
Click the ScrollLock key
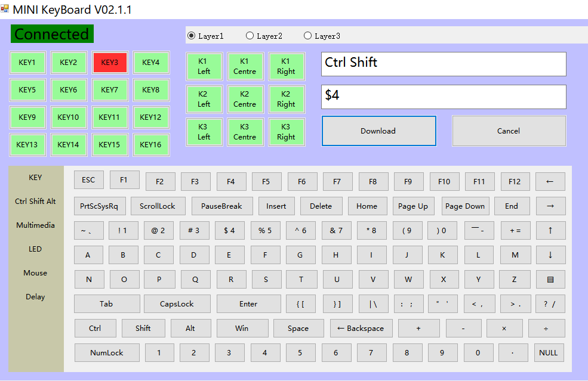158,206
